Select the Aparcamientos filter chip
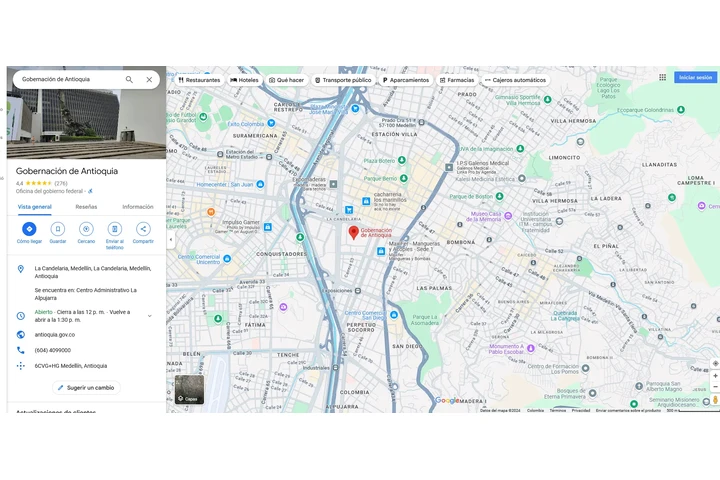This screenshot has width=720, height=480. [x=406, y=80]
